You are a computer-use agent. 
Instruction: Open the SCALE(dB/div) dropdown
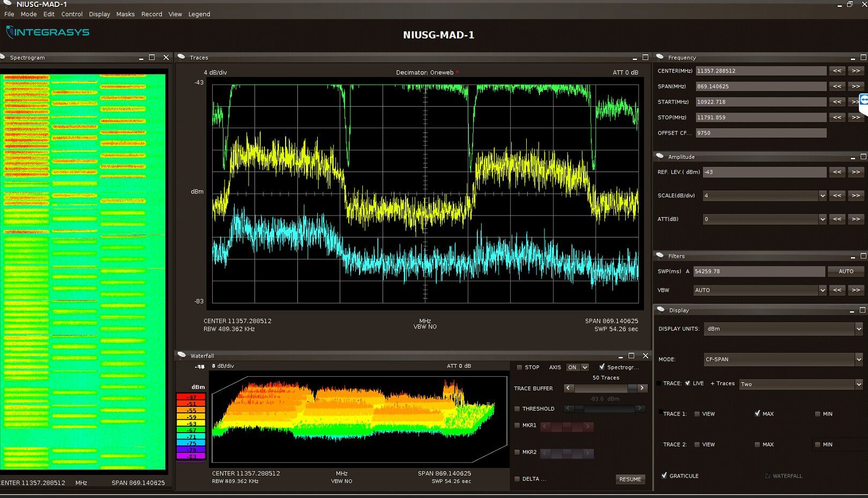click(x=822, y=196)
